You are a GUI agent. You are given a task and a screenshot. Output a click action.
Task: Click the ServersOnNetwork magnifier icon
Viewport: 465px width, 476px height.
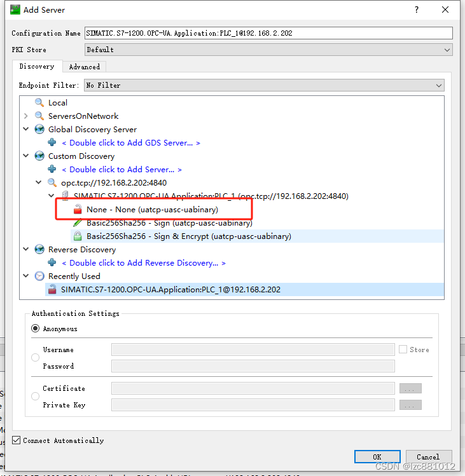(39, 116)
